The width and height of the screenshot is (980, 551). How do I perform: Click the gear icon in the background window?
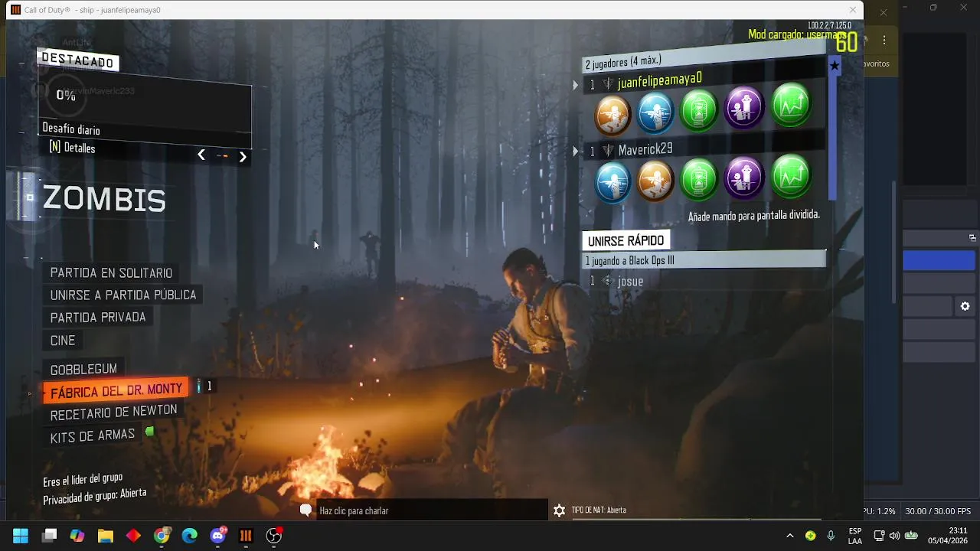[965, 306]
